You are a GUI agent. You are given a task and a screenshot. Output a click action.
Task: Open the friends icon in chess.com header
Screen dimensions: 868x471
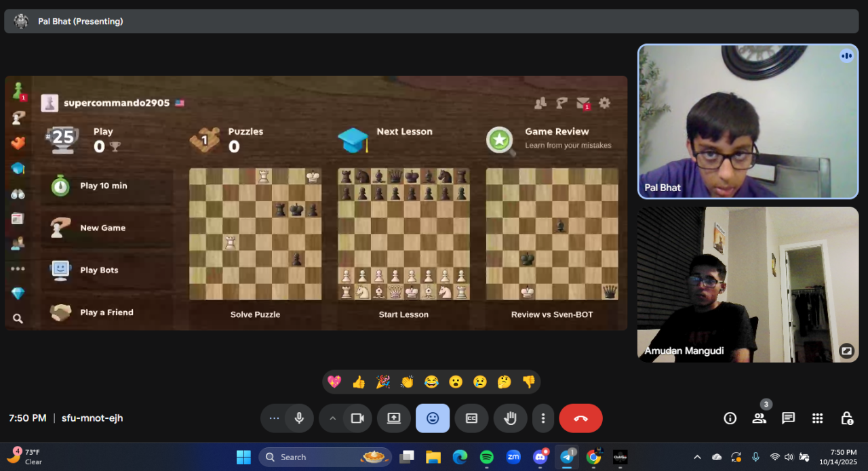540,103
